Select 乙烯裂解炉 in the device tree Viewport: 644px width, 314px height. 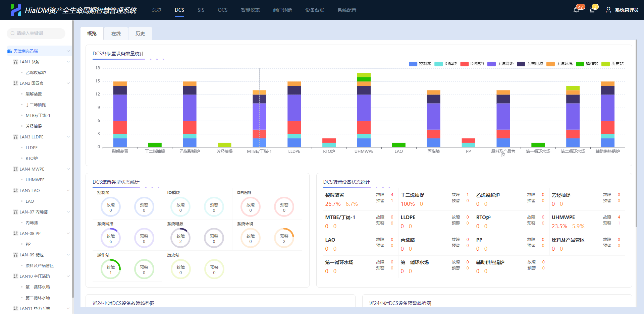36,73
